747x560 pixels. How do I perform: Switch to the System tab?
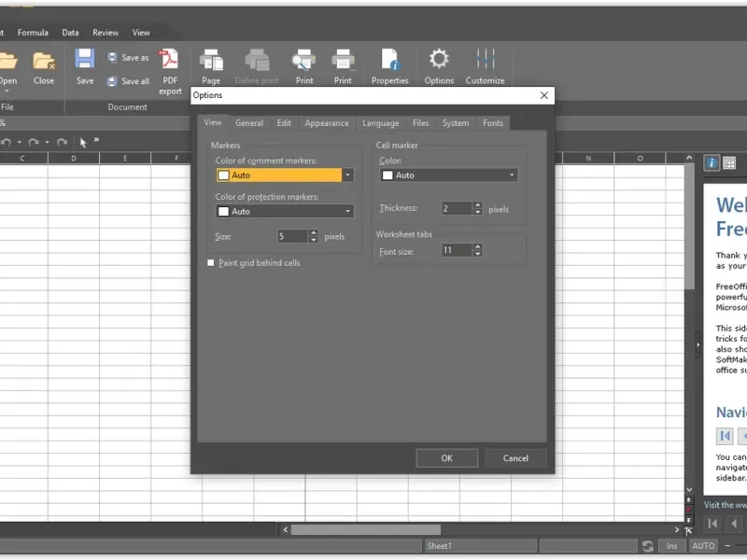pyautogui.click(x=456, y=123)
